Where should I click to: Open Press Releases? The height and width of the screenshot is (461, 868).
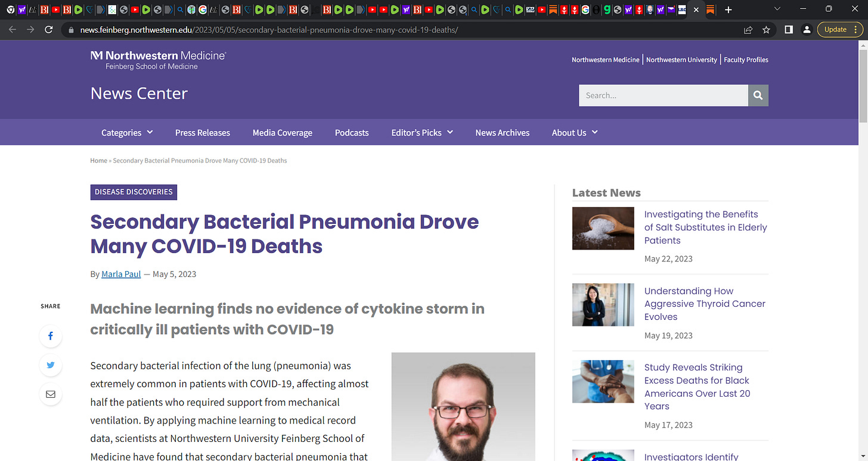click(x=203, y=133)
